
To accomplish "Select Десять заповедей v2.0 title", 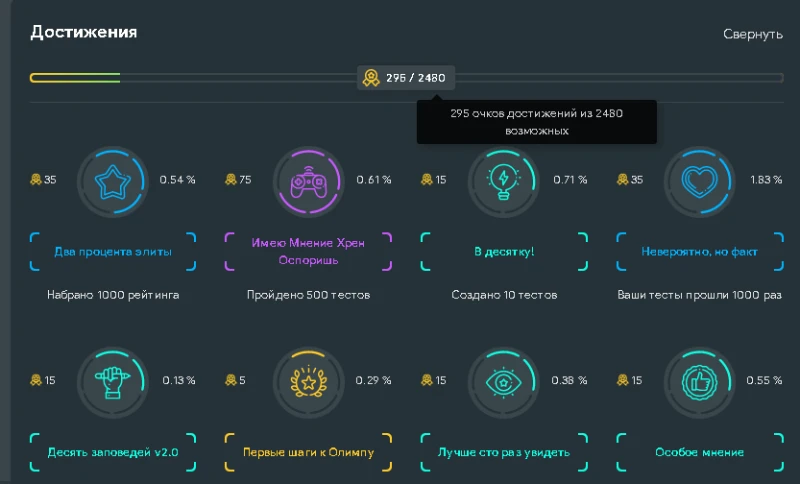I will tap(113, 452).
